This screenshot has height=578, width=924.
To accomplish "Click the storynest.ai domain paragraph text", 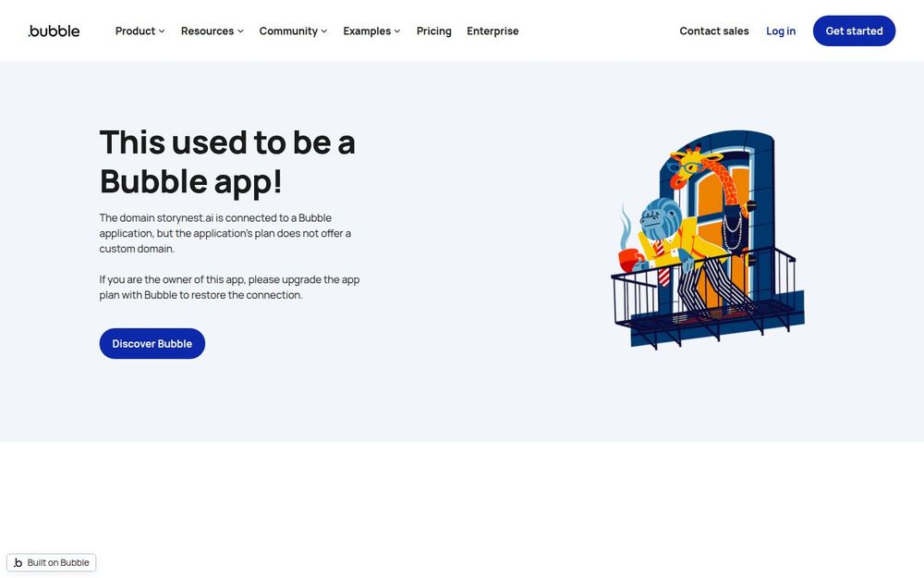I will tap(225, 233).
